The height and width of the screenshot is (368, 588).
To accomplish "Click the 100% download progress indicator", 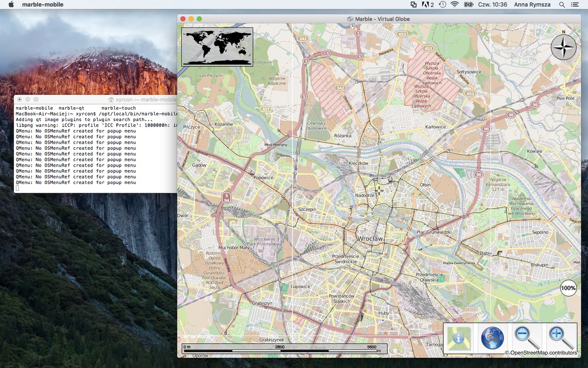I will point(568,288).
